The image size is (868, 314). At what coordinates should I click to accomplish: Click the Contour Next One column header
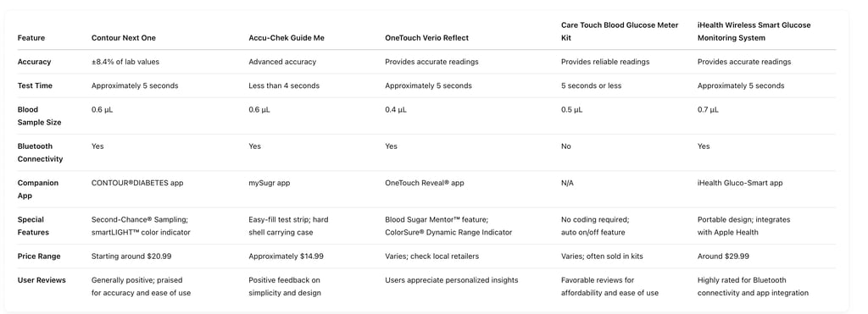pyautogui.click(x=124, y=38)
